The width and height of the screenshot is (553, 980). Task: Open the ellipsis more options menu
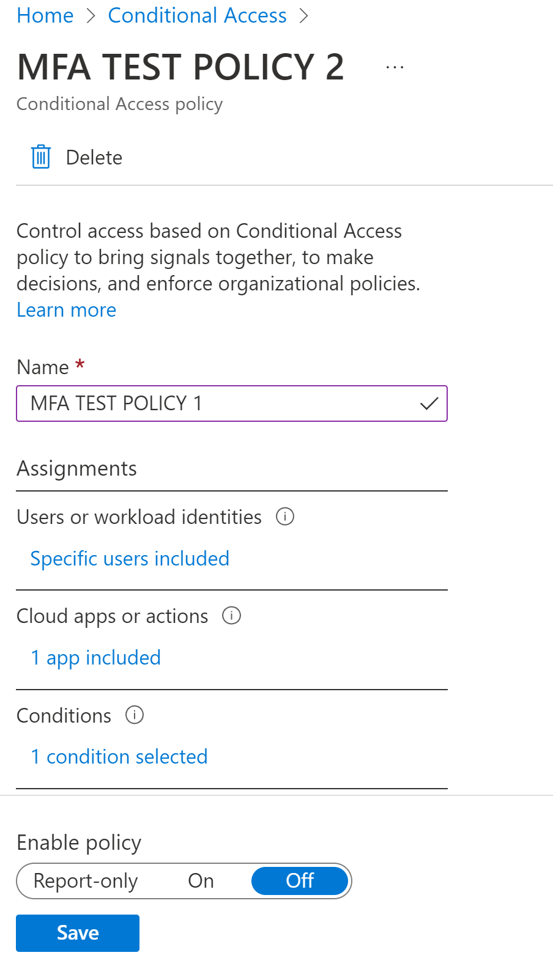point(395,67)
